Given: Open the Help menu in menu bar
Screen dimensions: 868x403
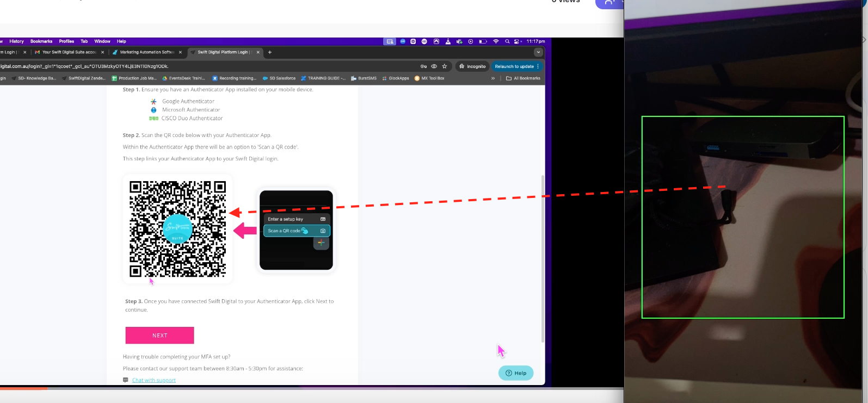Looking at the screenshot, I should click(121, 41).
